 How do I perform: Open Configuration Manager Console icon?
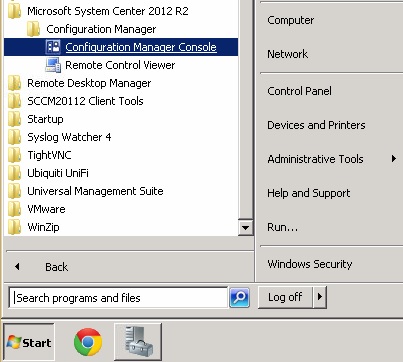coord(53,47)
